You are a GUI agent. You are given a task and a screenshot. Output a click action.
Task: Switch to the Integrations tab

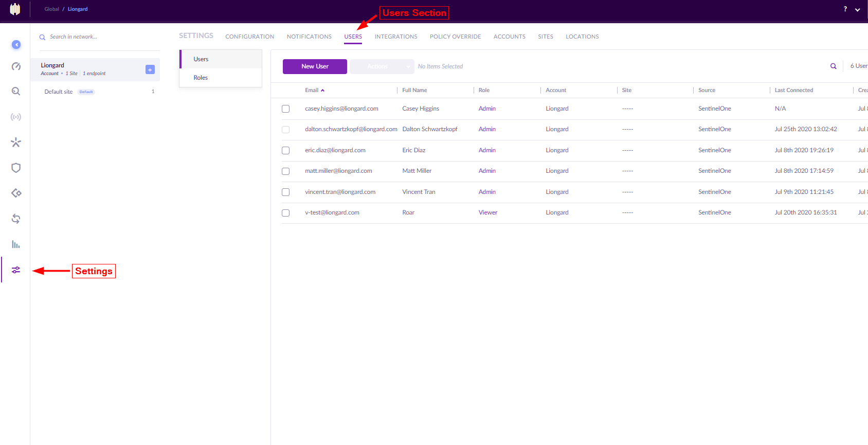click(396, 37)
